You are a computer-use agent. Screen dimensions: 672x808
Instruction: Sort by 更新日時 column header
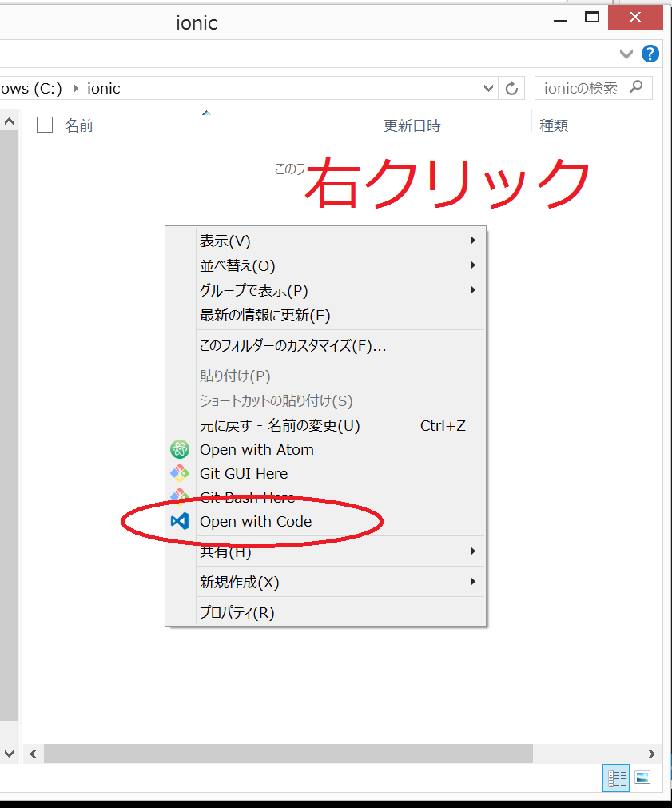tap(412, 125)
